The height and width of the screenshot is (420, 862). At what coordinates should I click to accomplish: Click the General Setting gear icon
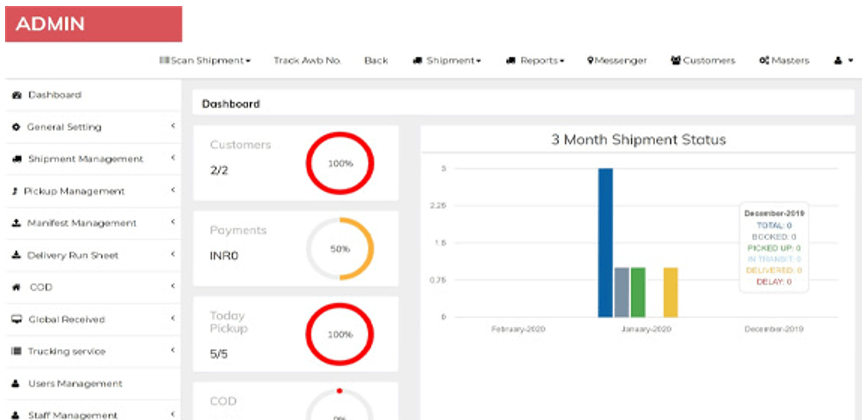tap(16, 127)
